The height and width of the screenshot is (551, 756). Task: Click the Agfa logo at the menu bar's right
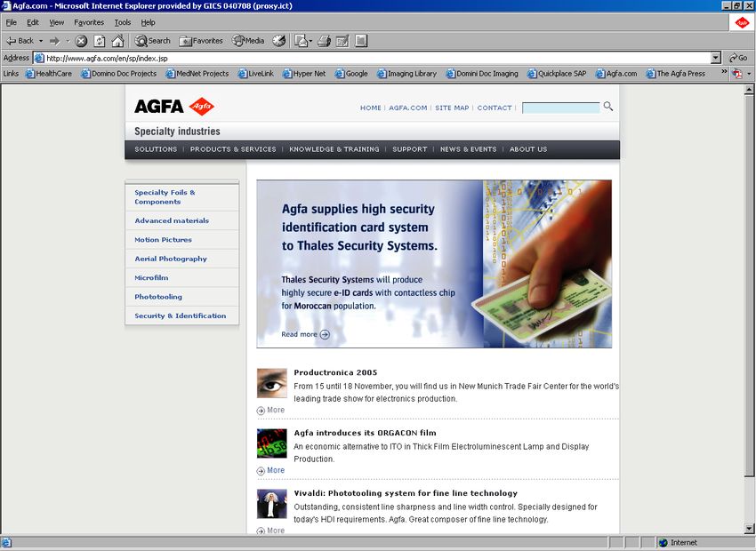pos(742,22)
